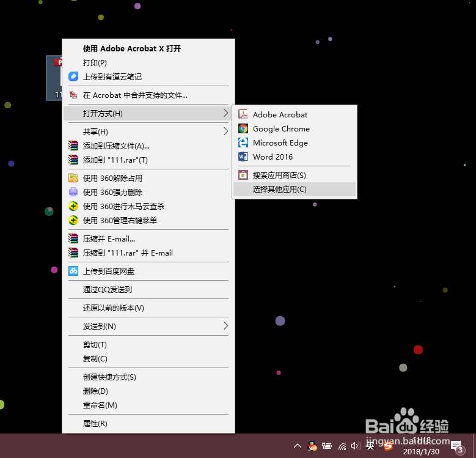Expand the 发送到(N) submenu arrow
The height and width of the screenshot is (458, 476).
225,326
